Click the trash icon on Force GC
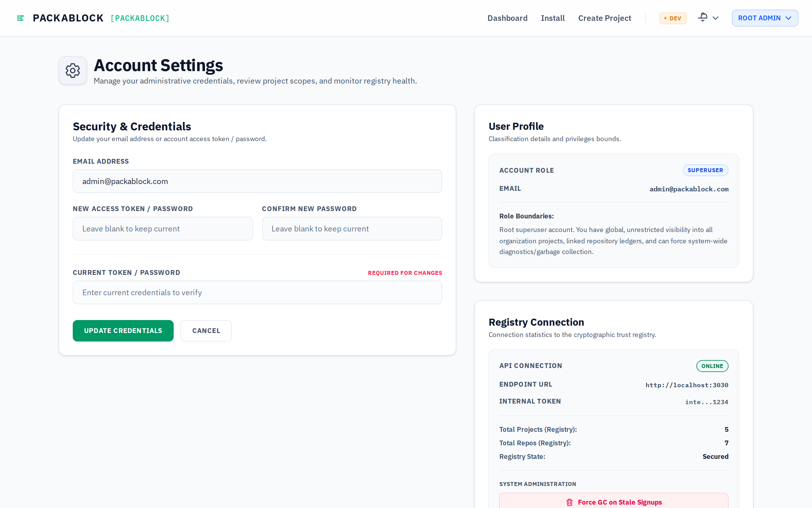812x508 pixels. (x=570, y=502)
